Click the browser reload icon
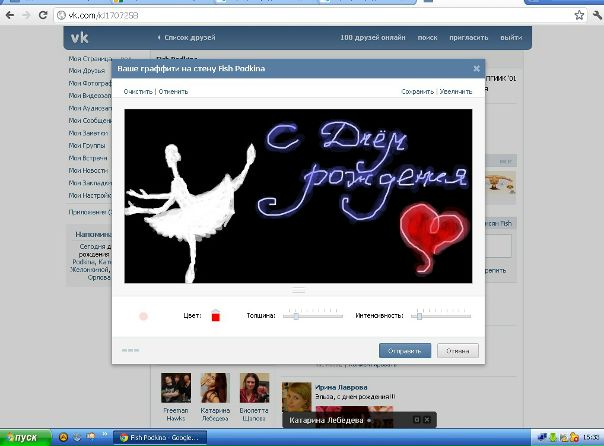The width and height of the screenshot is (604, 446). tap(43, 17)
